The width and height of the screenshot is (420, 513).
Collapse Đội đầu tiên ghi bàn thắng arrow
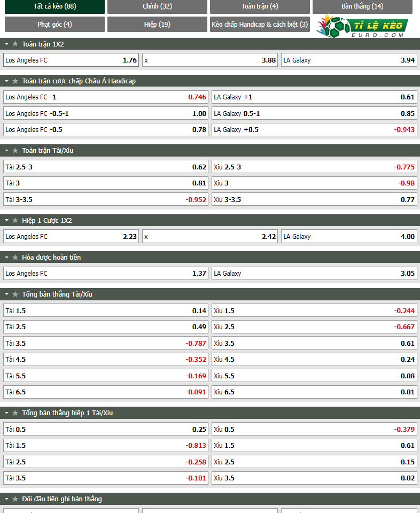6,499
